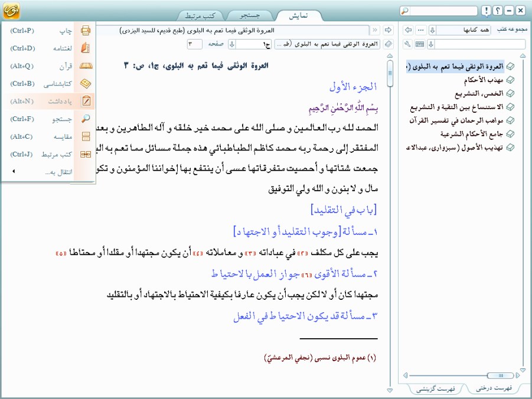This screenshot has height=399, width=532.
Task: Open the Noor application logo menu
Action: [x=11, y=11]
